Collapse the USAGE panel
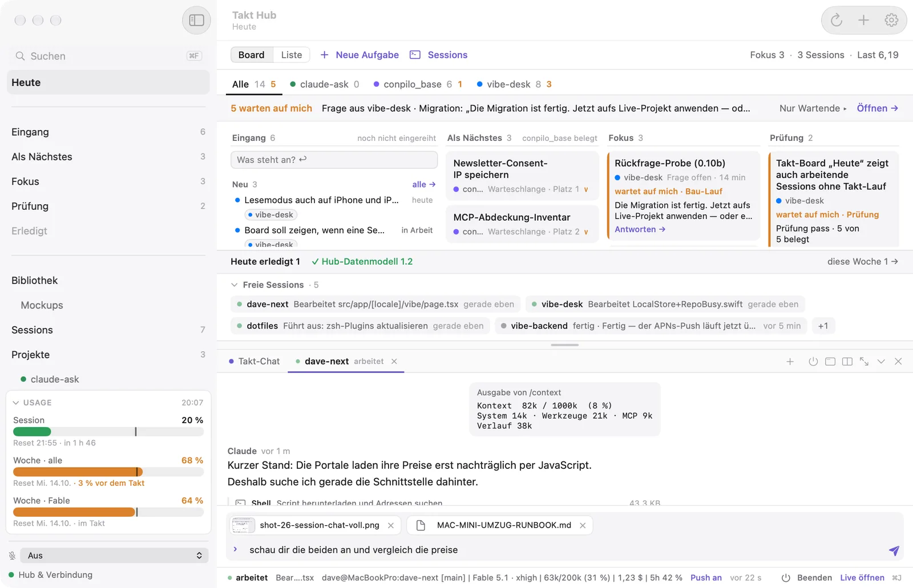Viewport: 913px width, 588px height. point(16,403)
